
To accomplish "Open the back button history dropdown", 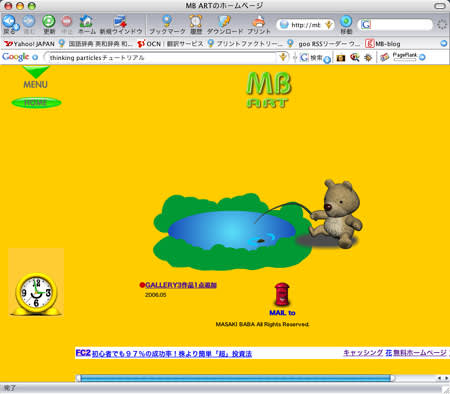I will tap(16, 27).
